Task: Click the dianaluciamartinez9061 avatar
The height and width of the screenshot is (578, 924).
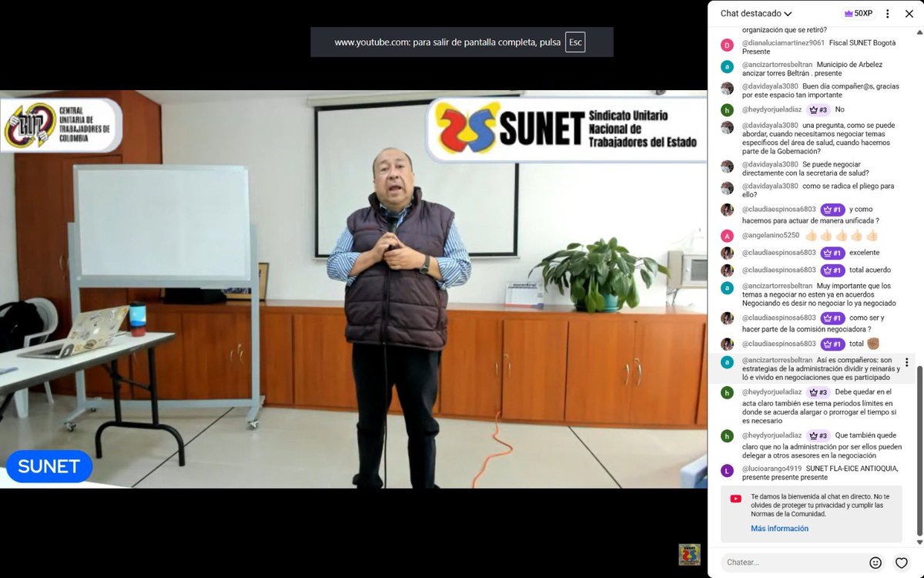Action: pyautogui.click(x=727, y=45)
